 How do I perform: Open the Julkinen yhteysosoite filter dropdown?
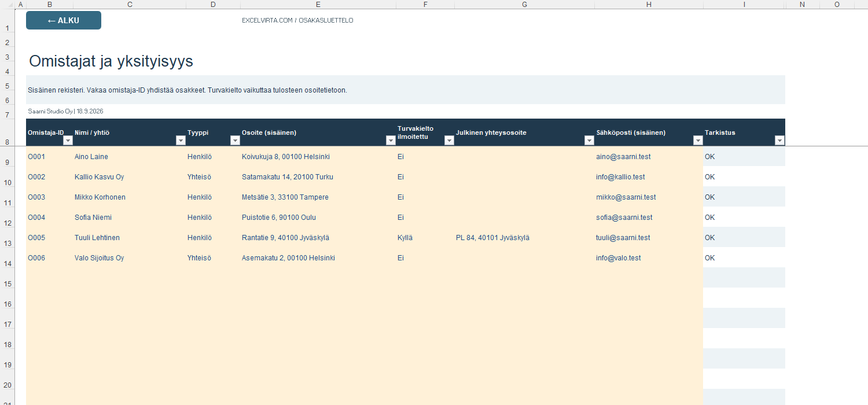point(589,141)
